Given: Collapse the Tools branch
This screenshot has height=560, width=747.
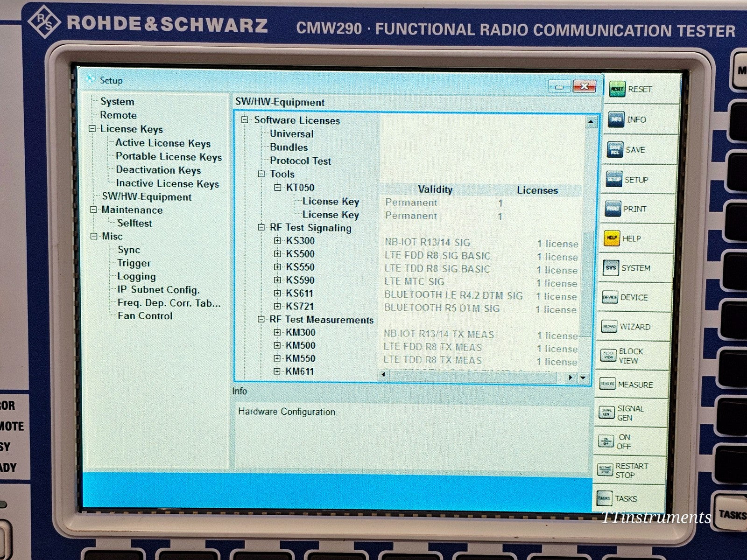Looking at the screenshot, I should point(261,174).
